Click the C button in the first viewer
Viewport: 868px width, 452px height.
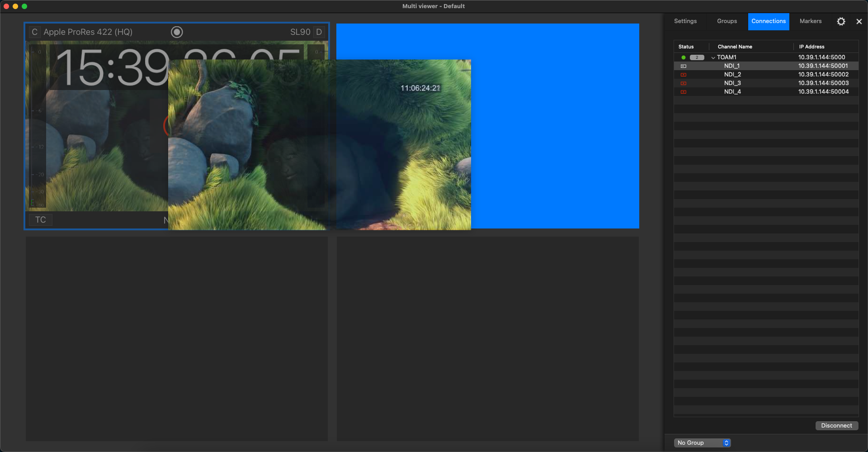click(x=35, y=32)
